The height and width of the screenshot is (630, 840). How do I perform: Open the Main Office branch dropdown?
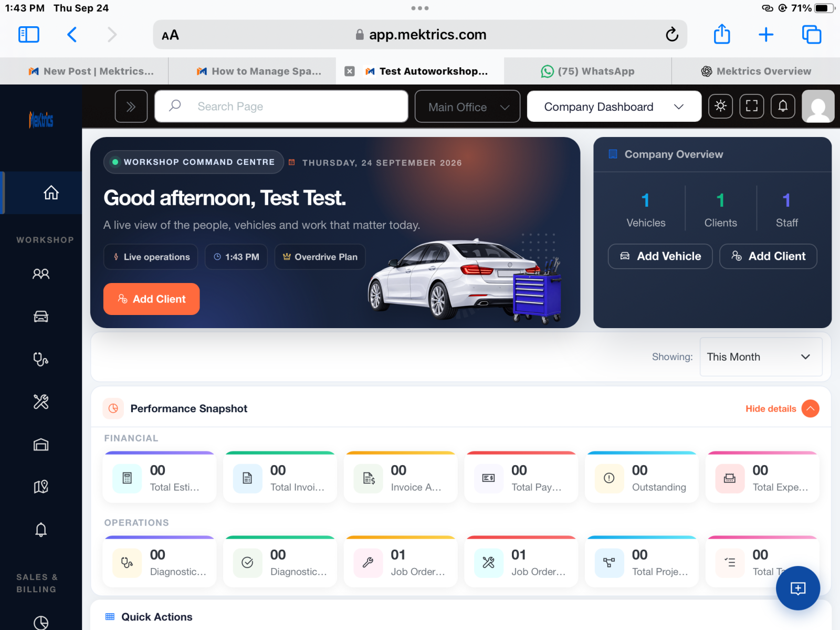point(467,107)
